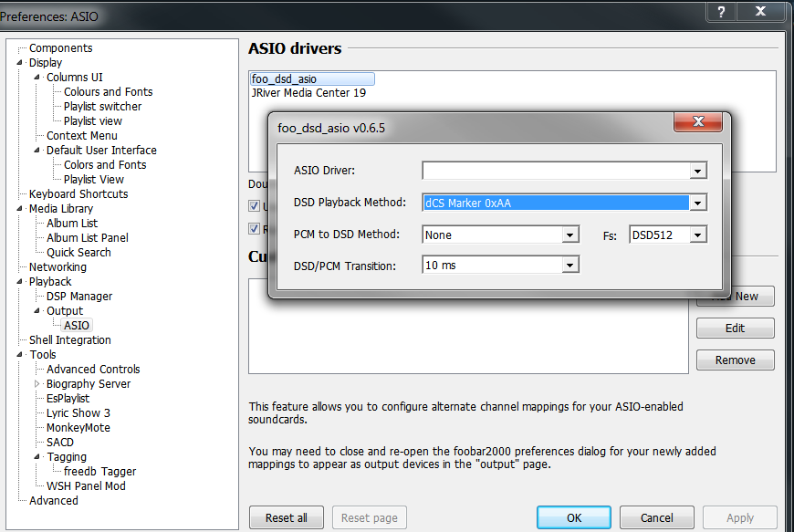The image size is (794, 532).
Task: Select foo_dsd_asio in the drivers list
Action: (x=312, y=79)
